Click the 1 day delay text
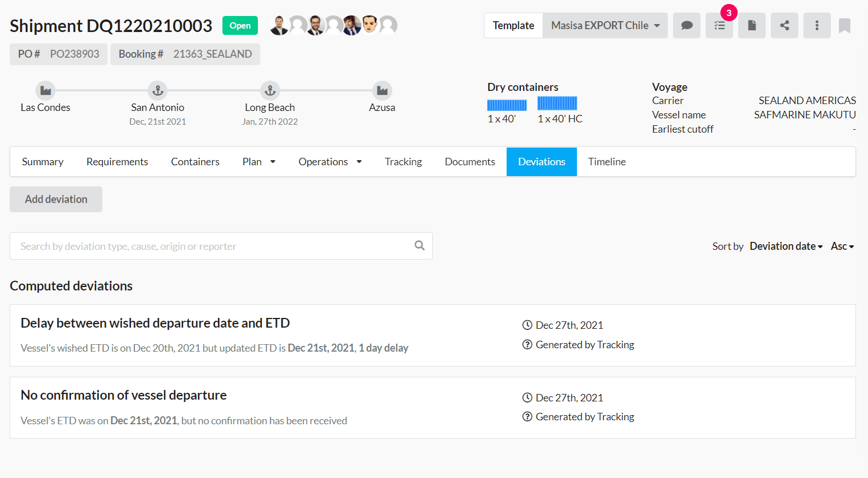This screenshot has height=478, width=868. click(384, 348)
